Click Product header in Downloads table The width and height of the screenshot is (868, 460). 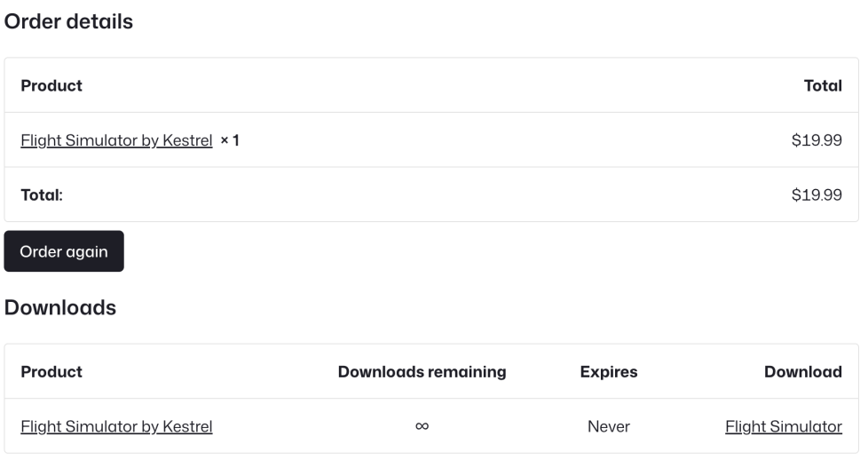(x=51, y=372)
